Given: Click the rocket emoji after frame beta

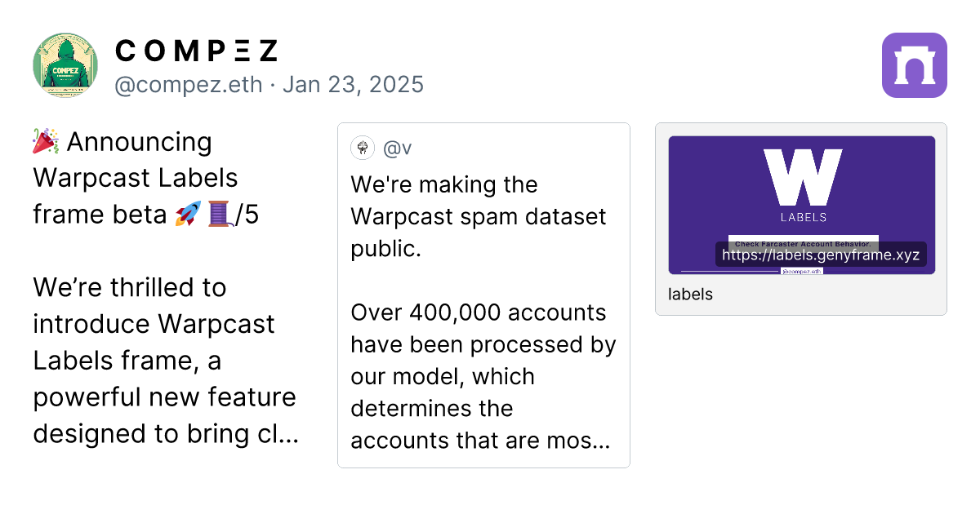Looking at the screenshot, I should click(188, 215).
